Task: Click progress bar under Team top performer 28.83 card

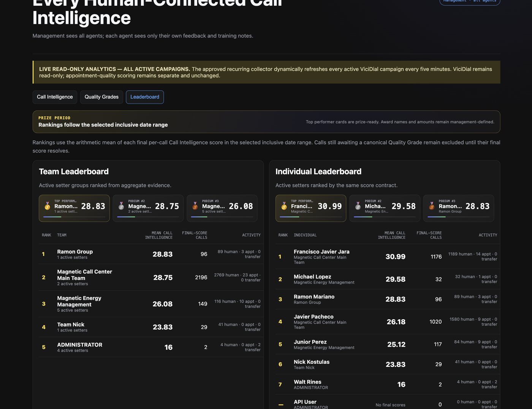Action: tap(74, 217)
